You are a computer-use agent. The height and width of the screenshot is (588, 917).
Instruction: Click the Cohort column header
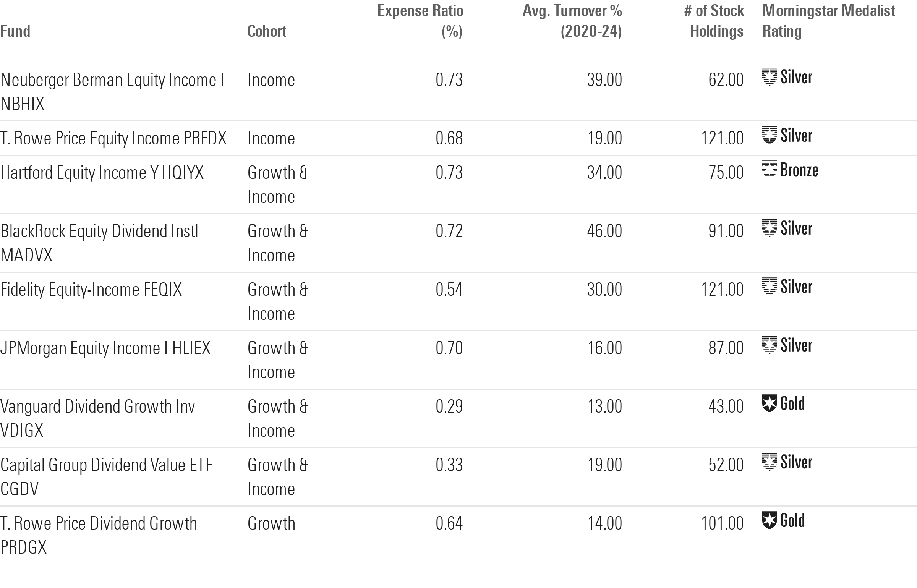pyautogui.click(x=266, y=31)
